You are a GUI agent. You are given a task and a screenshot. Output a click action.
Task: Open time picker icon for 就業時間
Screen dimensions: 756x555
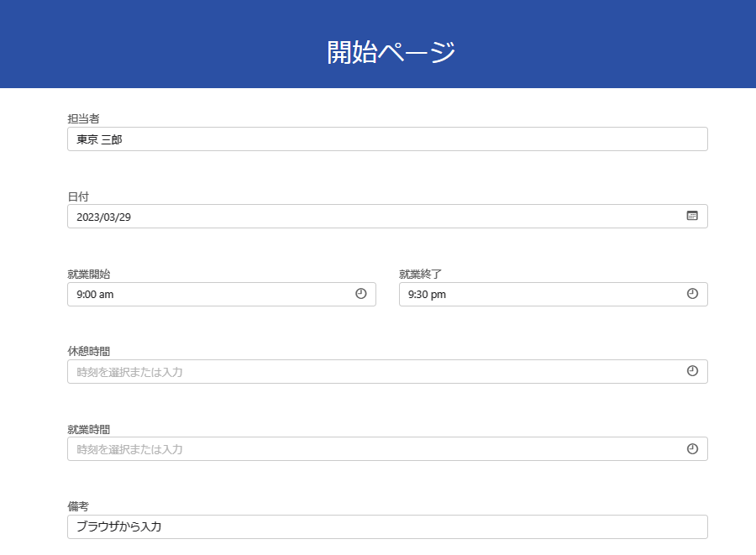pos(693,449)
